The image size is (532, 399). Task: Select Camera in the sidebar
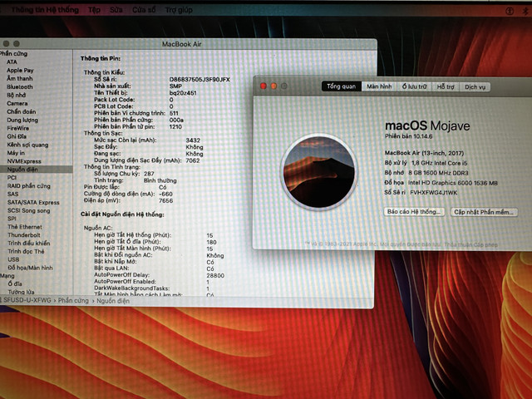point(17,103)
